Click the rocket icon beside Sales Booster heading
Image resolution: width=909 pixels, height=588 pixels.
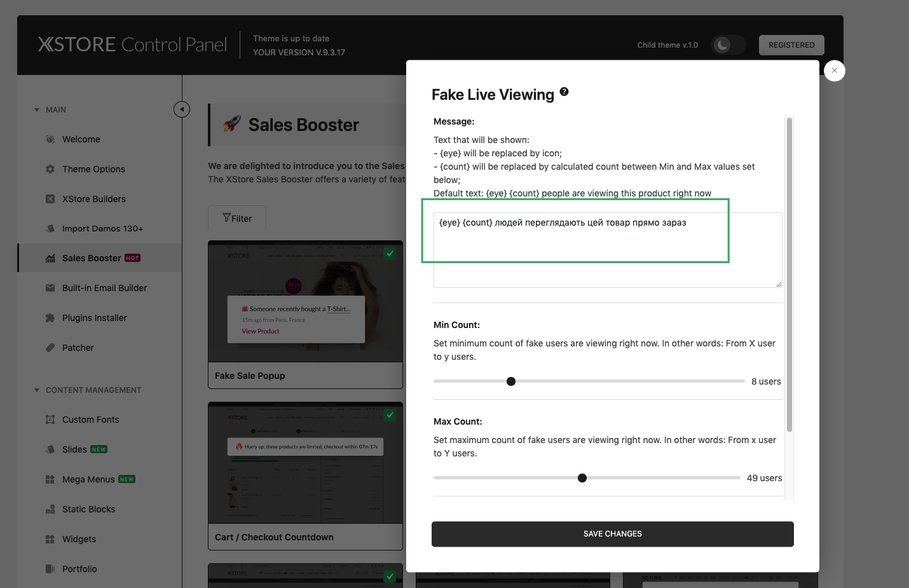232,124
